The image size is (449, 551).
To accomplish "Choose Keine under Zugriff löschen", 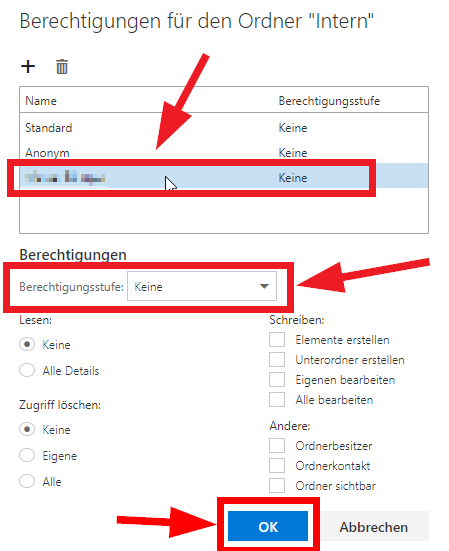I will click(27, 429).
